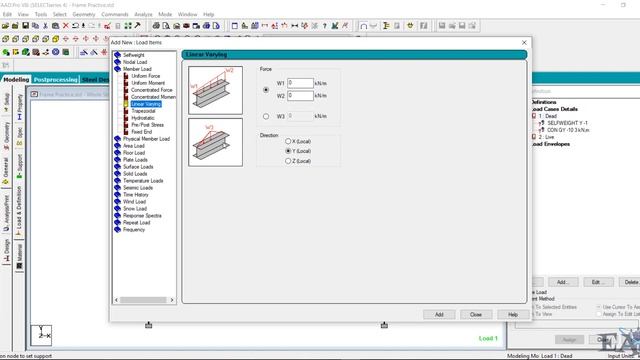640x360 pixels.
Task: Click the left support symbol under the drawing area
Action: pos(149,325)
